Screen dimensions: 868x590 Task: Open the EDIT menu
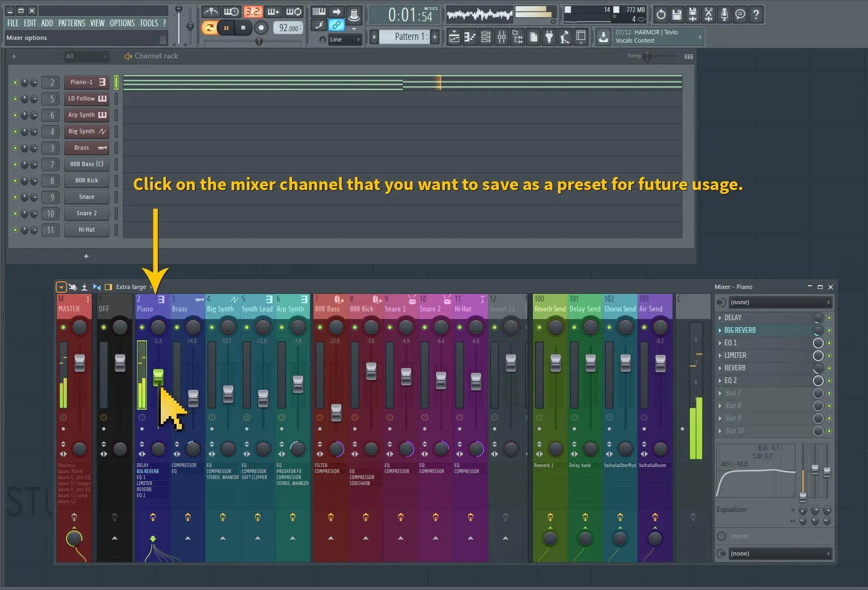[x=30, y=23]
